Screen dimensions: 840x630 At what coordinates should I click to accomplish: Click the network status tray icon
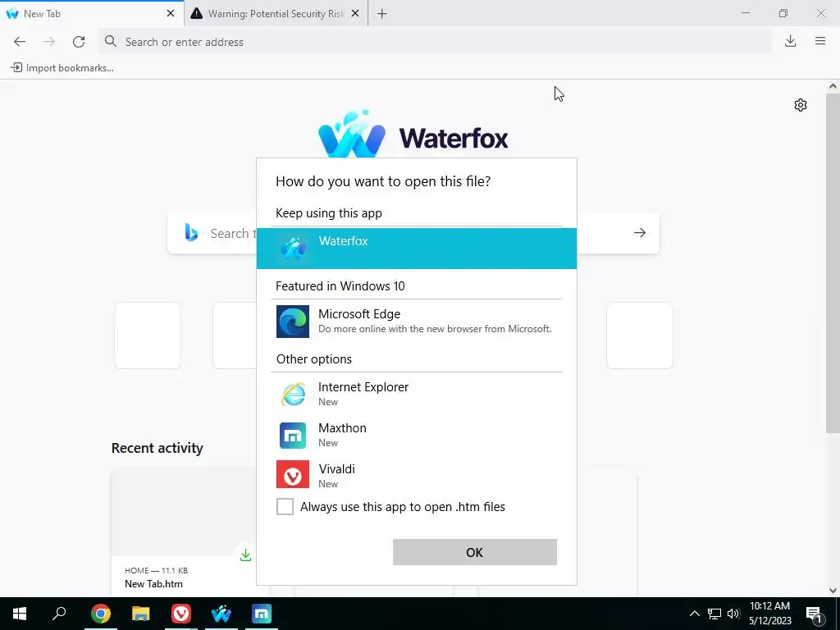point(714,614)
